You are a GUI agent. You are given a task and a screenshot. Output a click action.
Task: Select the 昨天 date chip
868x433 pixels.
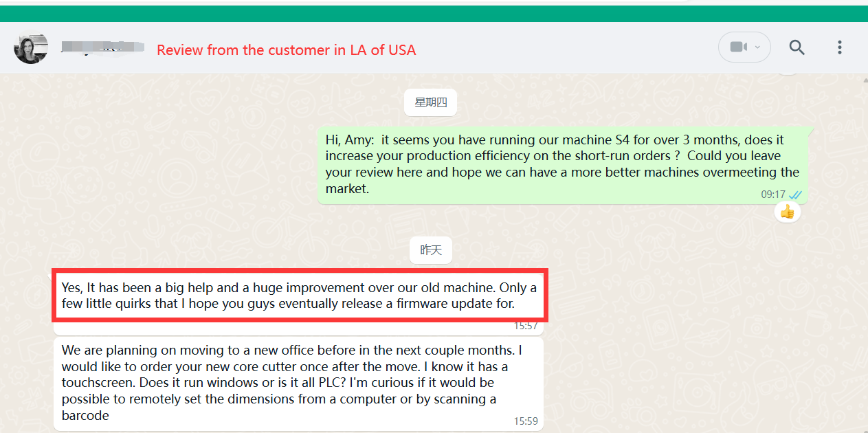click(x=431, y=250)
